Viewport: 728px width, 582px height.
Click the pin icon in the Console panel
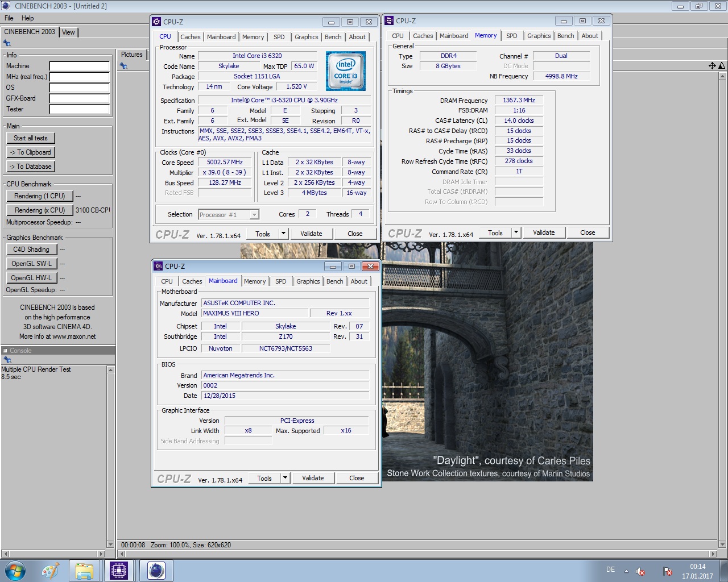[x=7, y=360]
